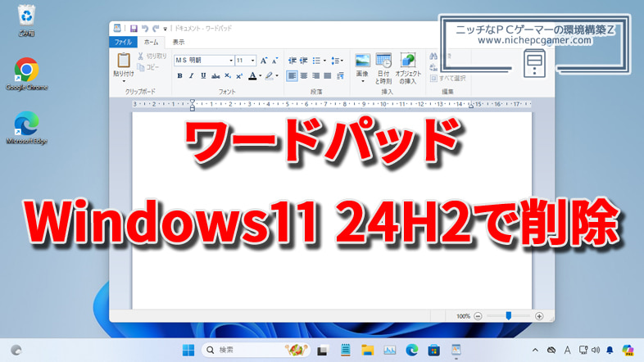Expand the bullet list style arrow
This screenshot has height=362, width=644.
(324, 61)
